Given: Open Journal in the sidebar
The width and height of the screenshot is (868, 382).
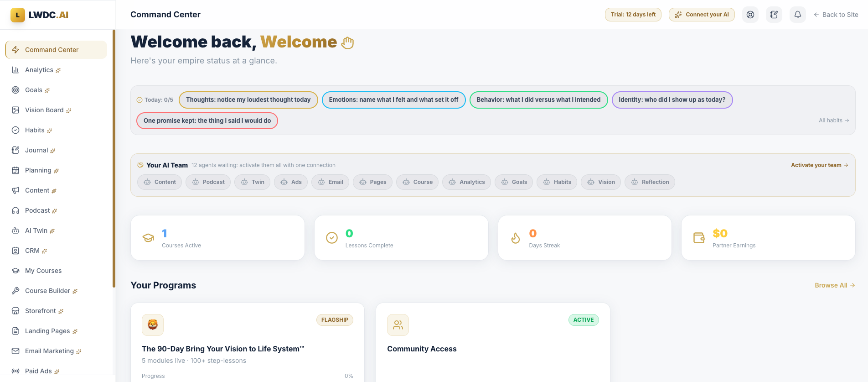Looking at the screenshot, I should click(x=56, y=150).
